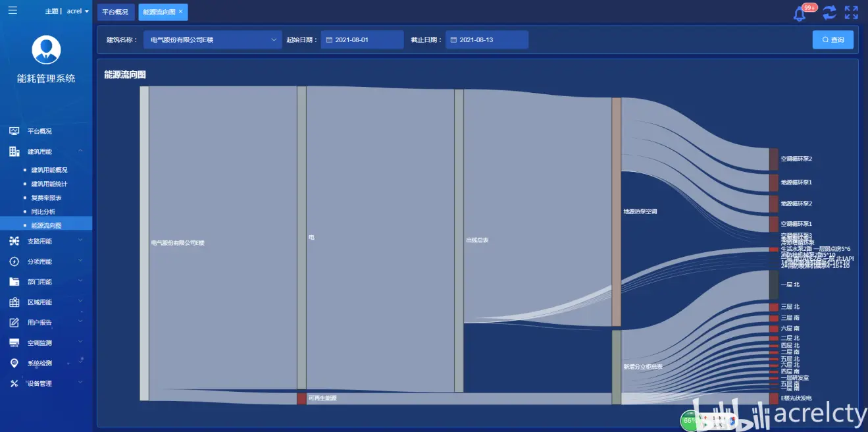Click the E楼光伏发电 node
The width and height of the screenshot is (868, 432).
pyautogui.click(x=773, y=398)
